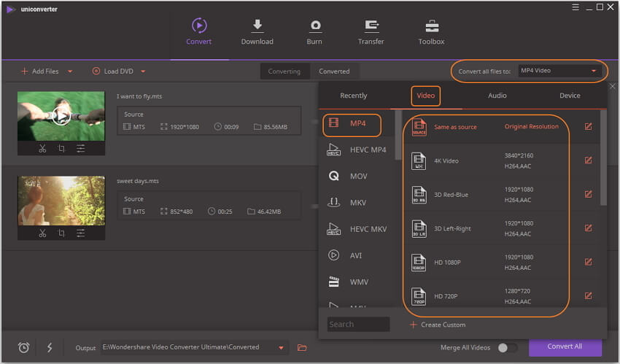620x364 pixels.
Task: Open the Download section
Action: pos(257,31)
